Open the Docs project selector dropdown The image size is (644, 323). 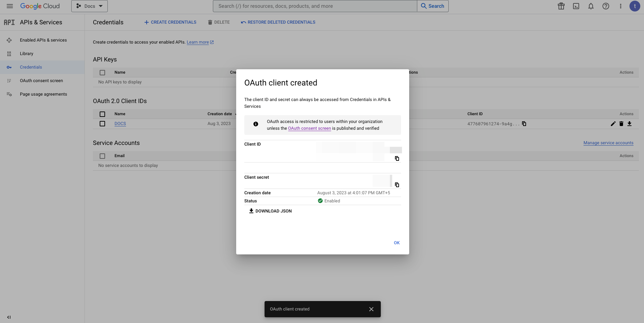coord(90,6)
